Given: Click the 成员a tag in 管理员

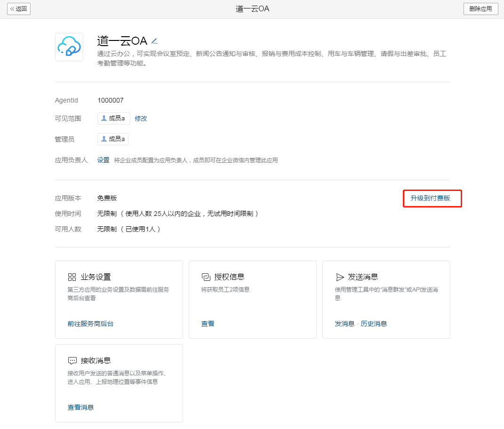Looking at the screenshot, I should 113,139.
